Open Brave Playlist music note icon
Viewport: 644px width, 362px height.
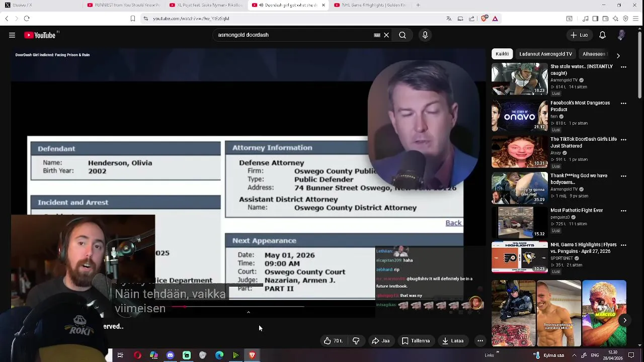click(x=586, y=19)
